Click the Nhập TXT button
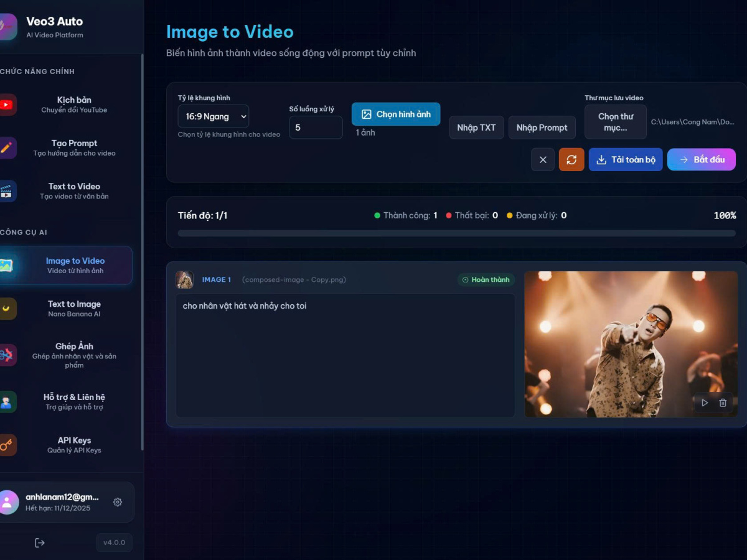The height and width of the screenshot is (560, 747). (476, 128)
